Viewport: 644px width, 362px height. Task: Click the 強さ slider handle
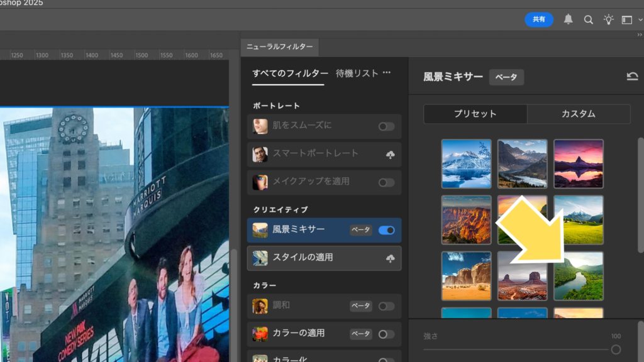point(616,349)
